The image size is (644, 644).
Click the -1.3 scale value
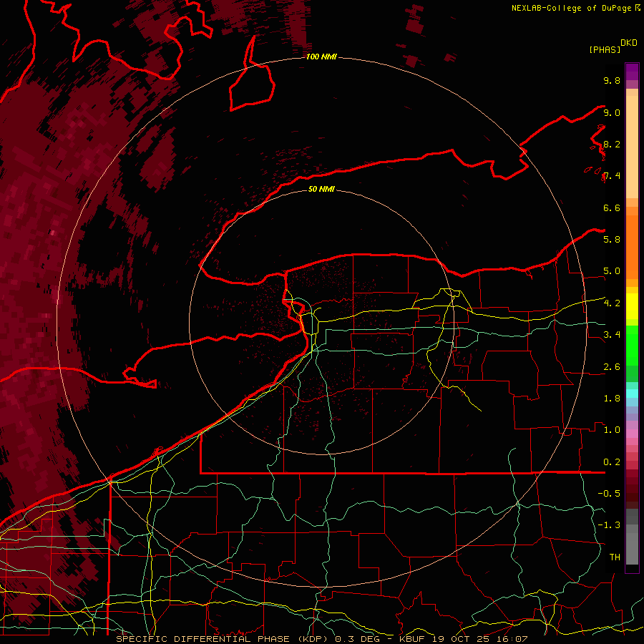pos(609,525)
